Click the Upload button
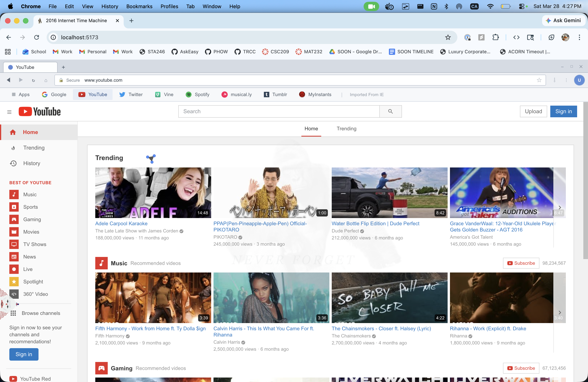Image resolution: width=588 pixels, height=382 pixels. click(533, 111)
